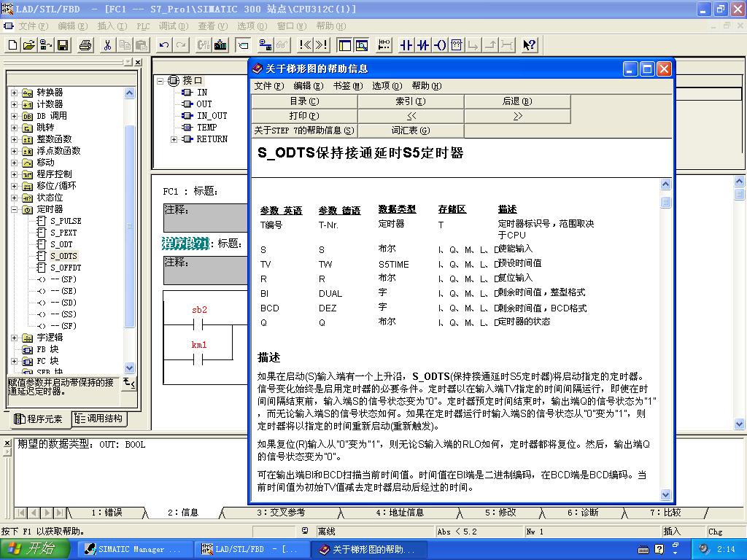Expand the 浮点数函数 folder
Image resolution: width=747 pixels, height=560 pixels.
click(15, 151)
